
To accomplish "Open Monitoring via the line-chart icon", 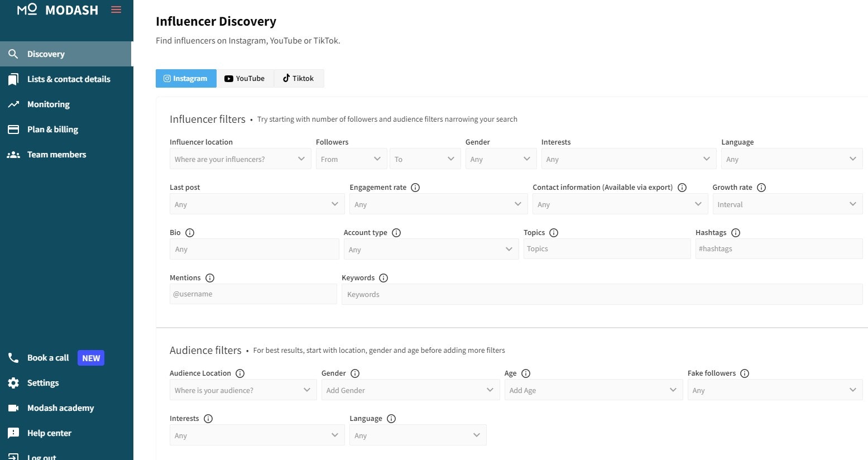I will pos(14,104).
